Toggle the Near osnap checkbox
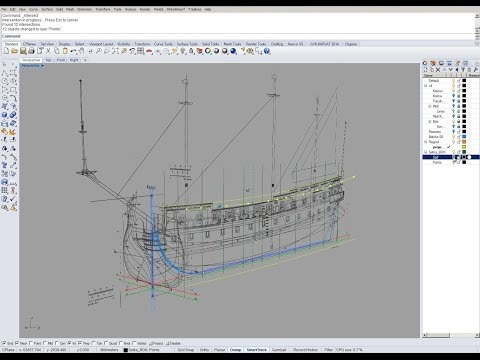480x360 pixels. coord(17,343)
